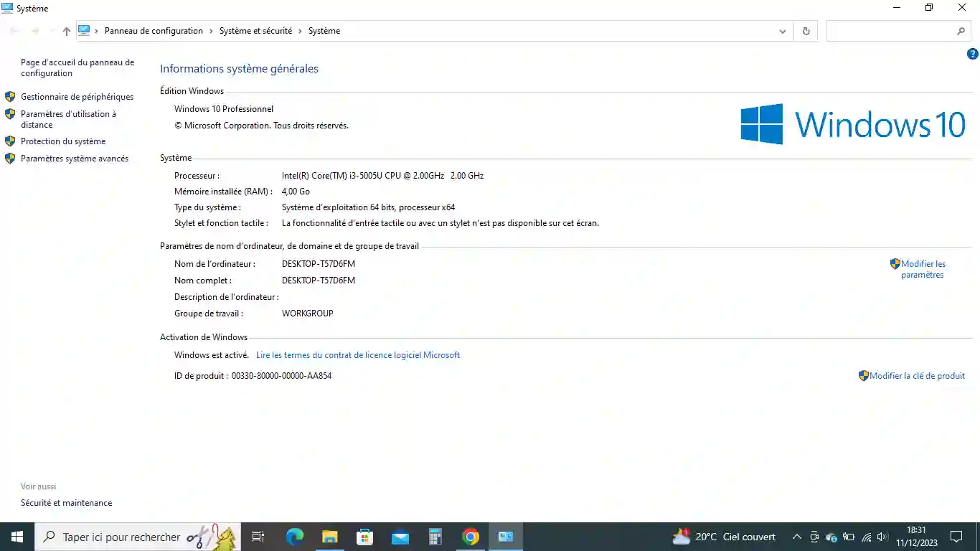Click the processor value Intel Core i3-5005U
Image resolution: width=980 pixels, height=551 pixels.
(x=382, y=176)
